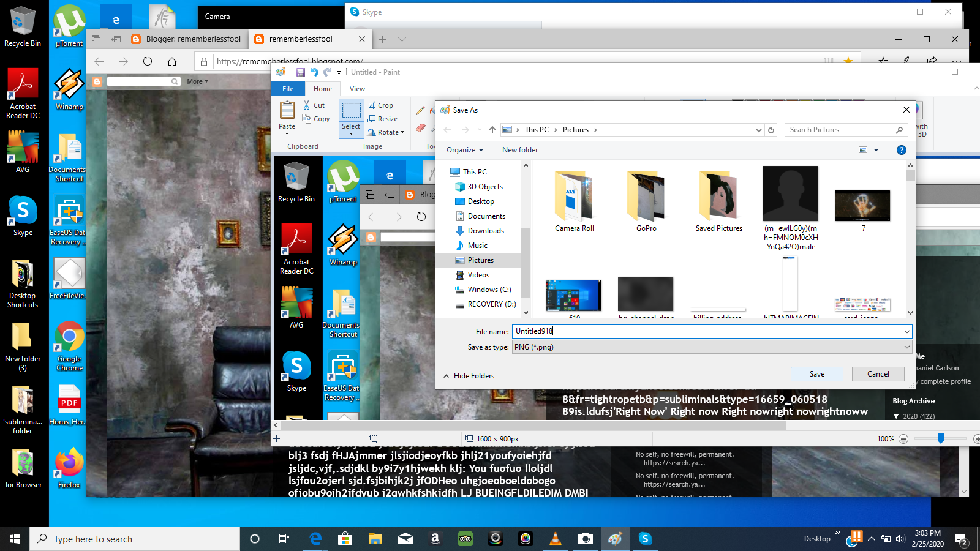Click the Save icon in Paint's quick access toolbar

(301, 72)
